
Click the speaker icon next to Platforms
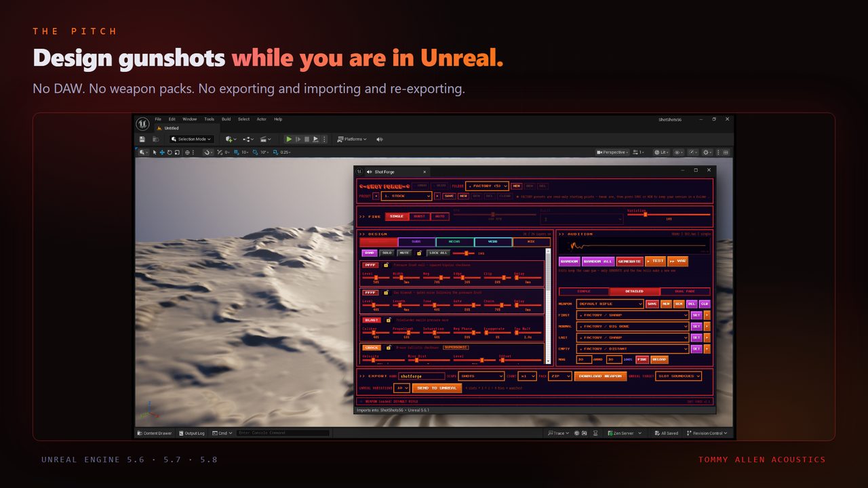pos(379,139)
